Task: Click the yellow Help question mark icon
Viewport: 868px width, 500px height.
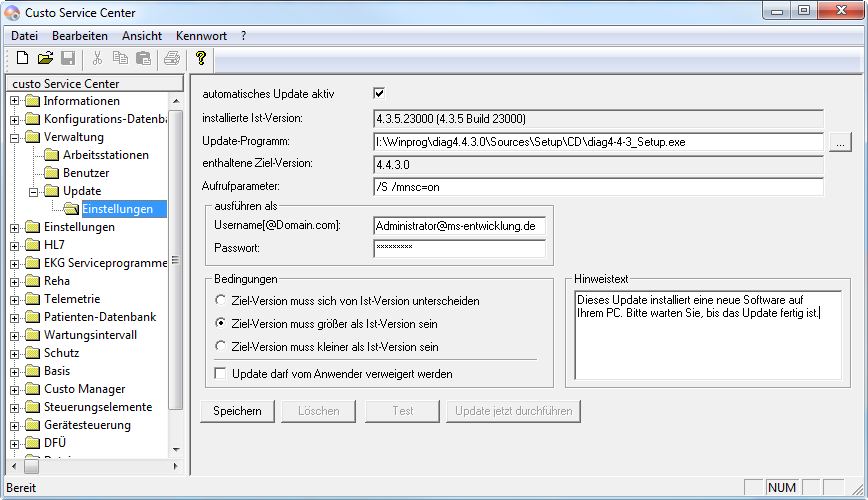Action: 201,58
